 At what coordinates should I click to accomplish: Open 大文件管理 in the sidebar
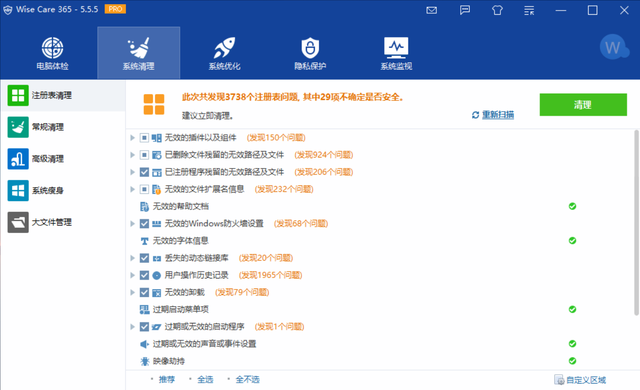click(x=63, y=222)
